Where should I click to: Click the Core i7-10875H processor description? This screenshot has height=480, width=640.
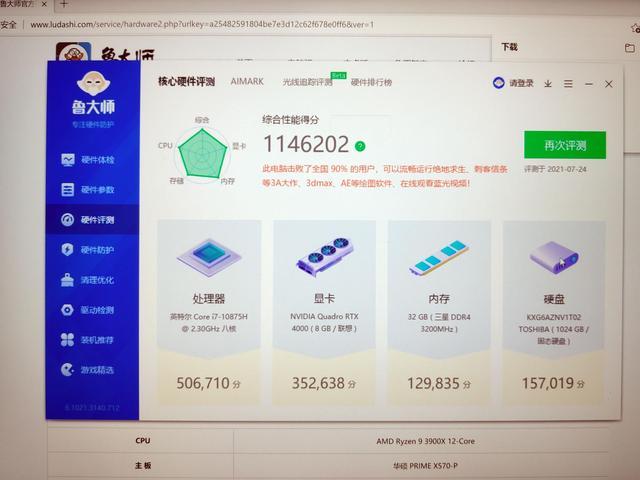coord(209,322)
